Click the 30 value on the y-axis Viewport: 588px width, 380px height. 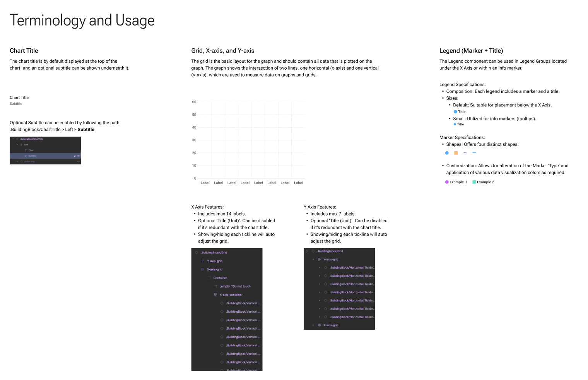(x=194, y=140)
